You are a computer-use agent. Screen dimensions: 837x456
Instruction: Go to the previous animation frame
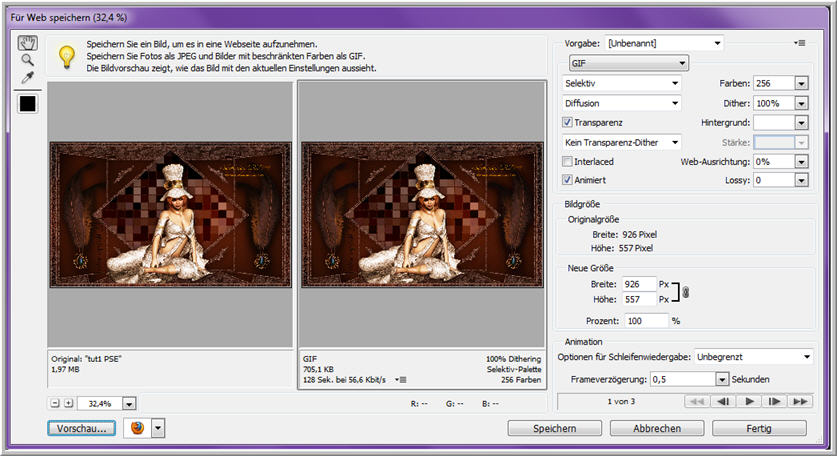[x=723, y=402]
